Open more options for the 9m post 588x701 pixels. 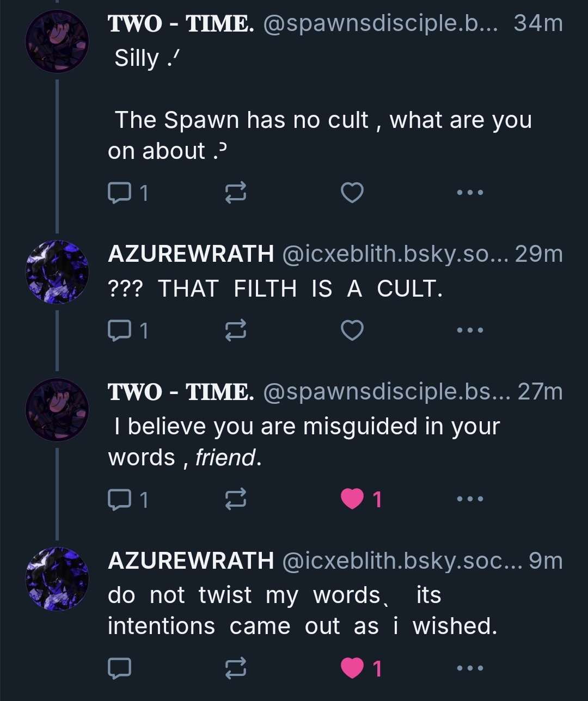[470, 668]
